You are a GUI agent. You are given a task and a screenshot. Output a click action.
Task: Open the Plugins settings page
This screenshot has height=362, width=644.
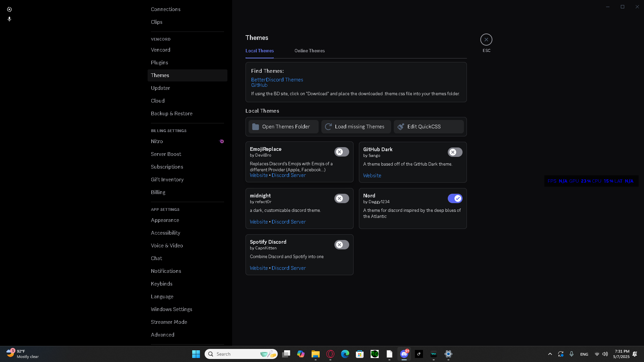point(159,63)
